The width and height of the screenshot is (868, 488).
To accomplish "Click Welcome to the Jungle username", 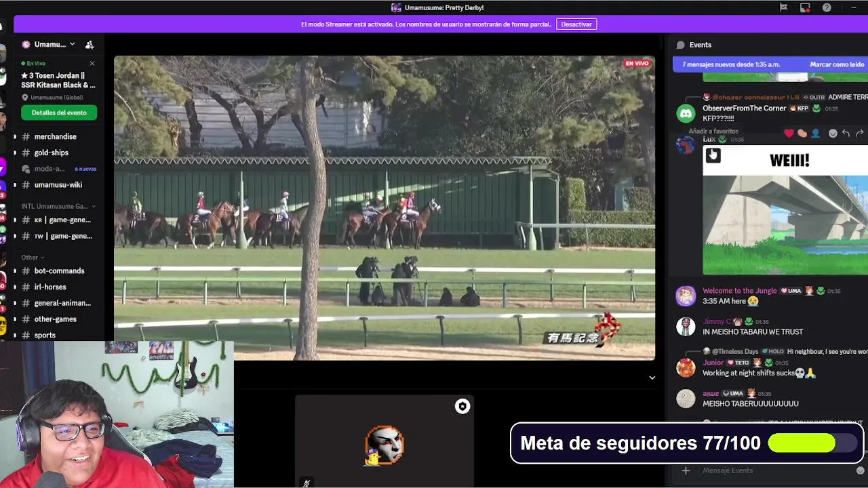I will (x=740, y=291).
